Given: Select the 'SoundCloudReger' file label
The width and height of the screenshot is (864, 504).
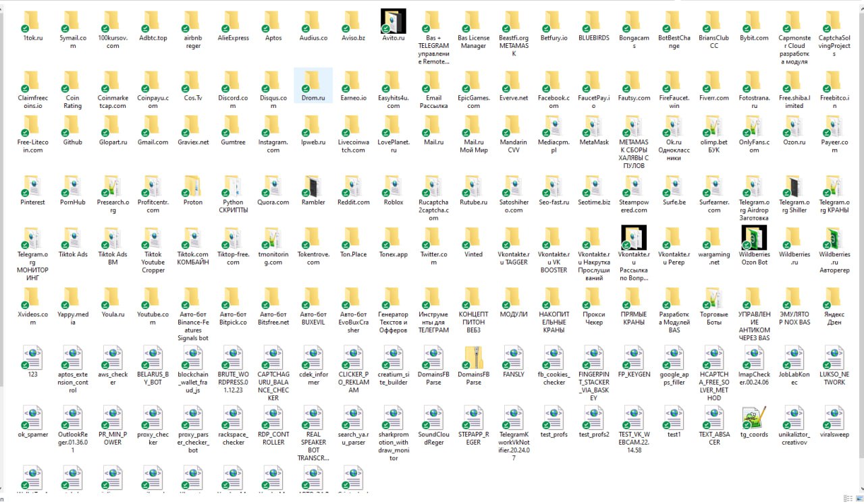Looking at the screenshot, I should [433, 439].
